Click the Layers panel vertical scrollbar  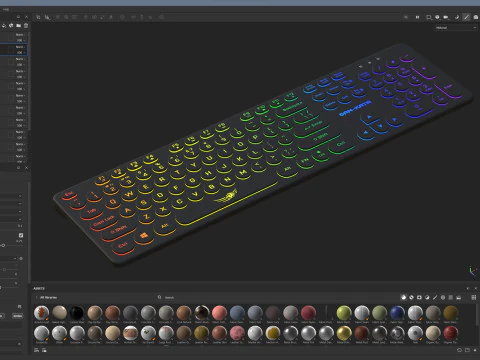point(29,80)
